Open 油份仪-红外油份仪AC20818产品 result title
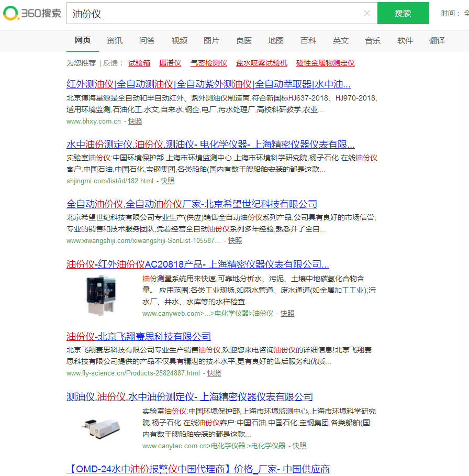469x476 pixels. 197,264
